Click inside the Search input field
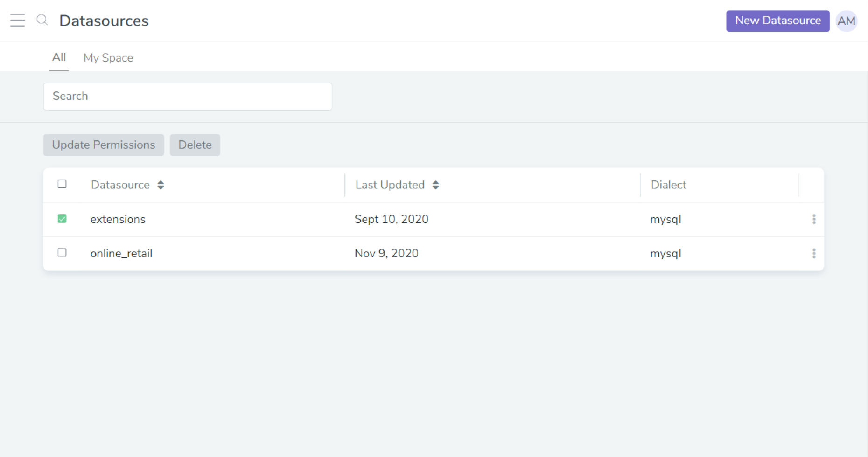The width and height of the screenshot is (868, 457). click(x=187, y=96)
